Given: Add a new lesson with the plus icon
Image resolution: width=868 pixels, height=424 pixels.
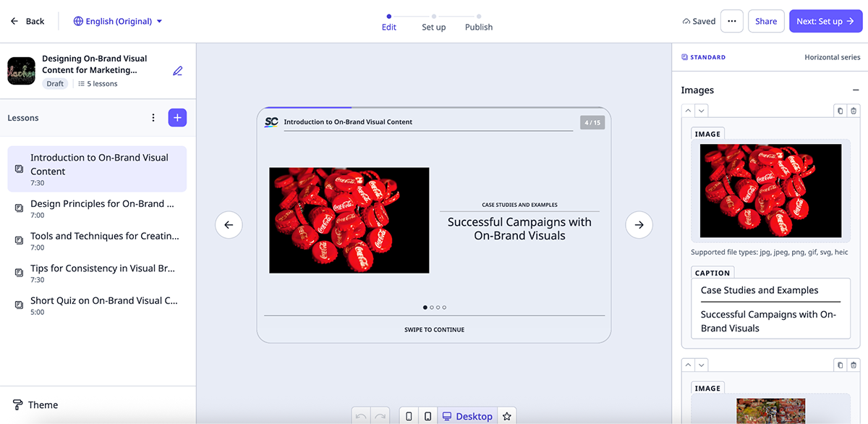Looking at the screenshot, I should (177, 117).
